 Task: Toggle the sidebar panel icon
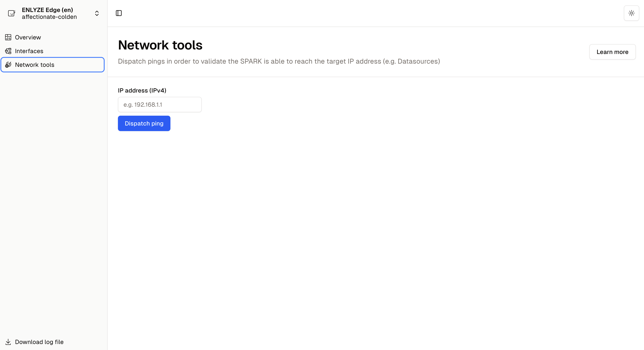(x=119, y=13)
